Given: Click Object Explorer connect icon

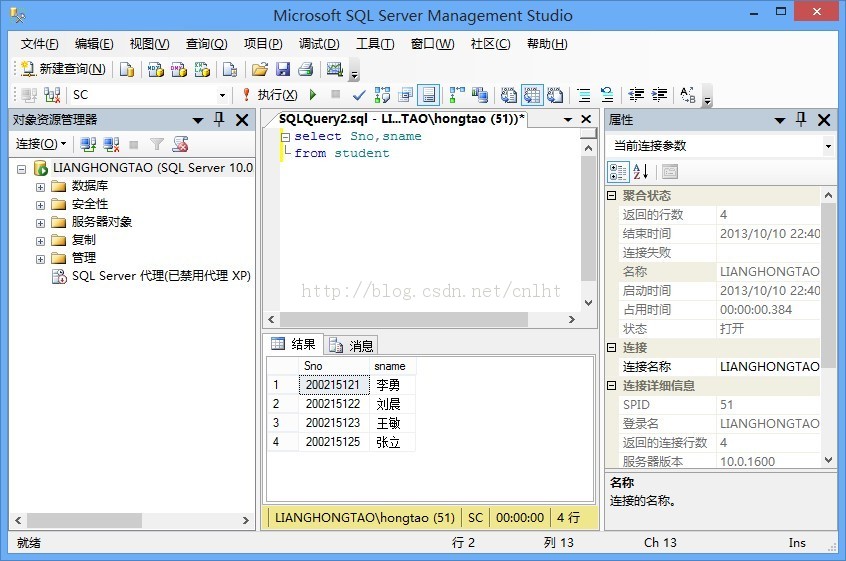Looking at the screenshot, I should [x=88, y=144].
